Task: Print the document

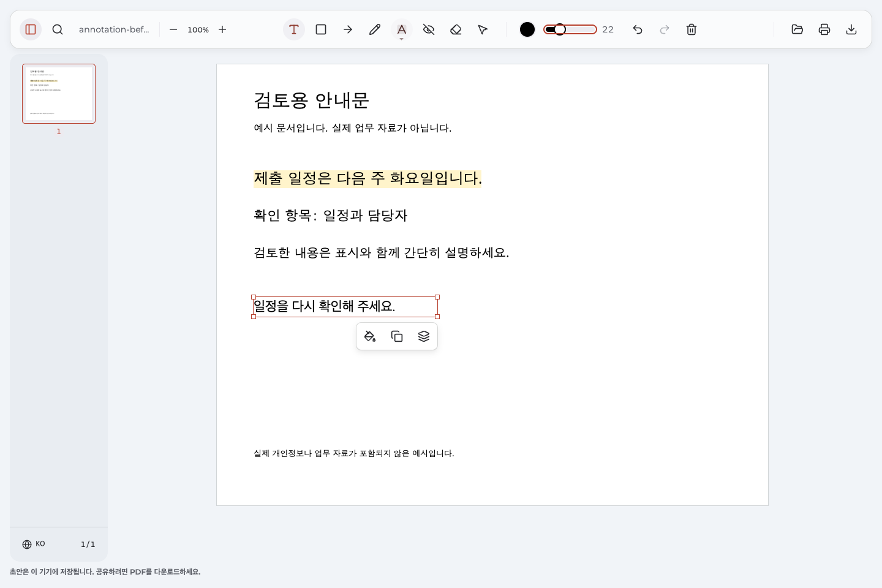Action: point(824,29)
